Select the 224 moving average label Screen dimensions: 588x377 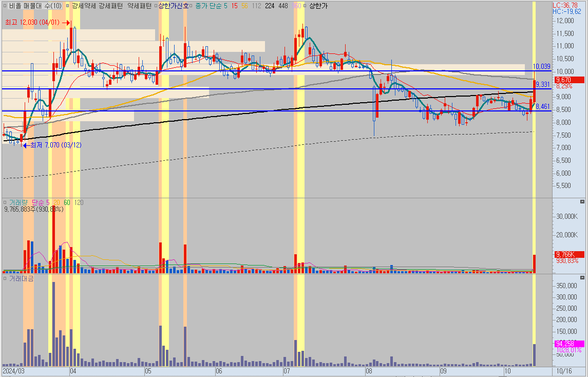coord(270,6)
